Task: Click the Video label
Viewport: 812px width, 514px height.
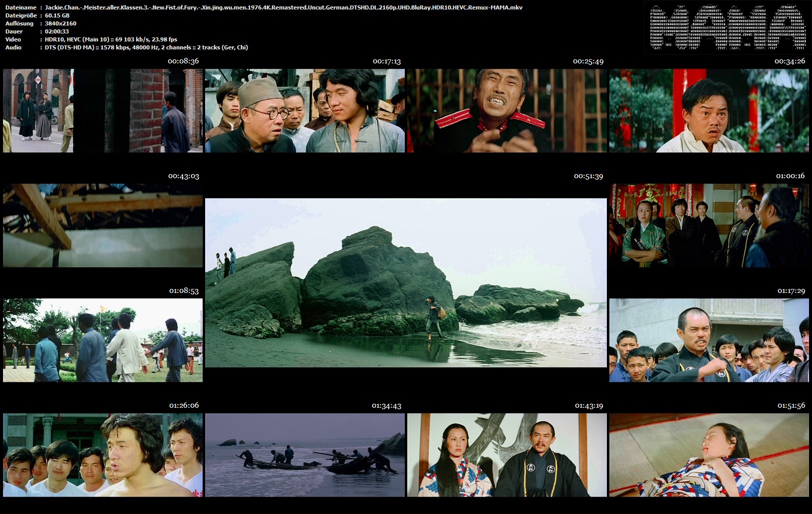Action: click(13, 39)
